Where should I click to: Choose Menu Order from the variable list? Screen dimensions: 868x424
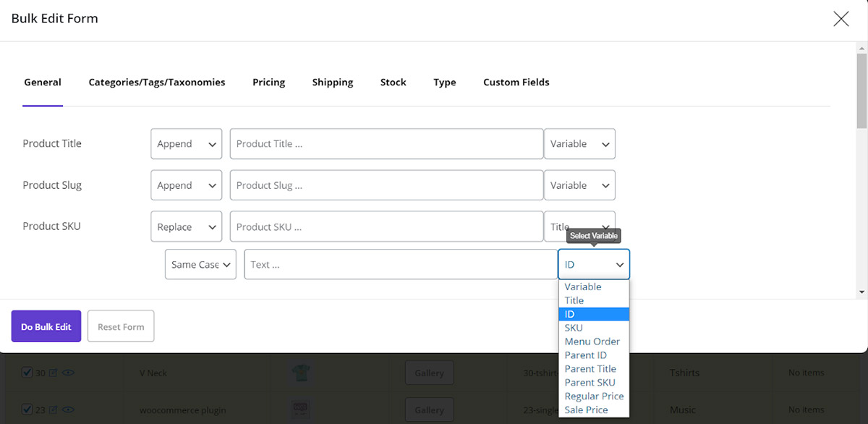[592, 342]
